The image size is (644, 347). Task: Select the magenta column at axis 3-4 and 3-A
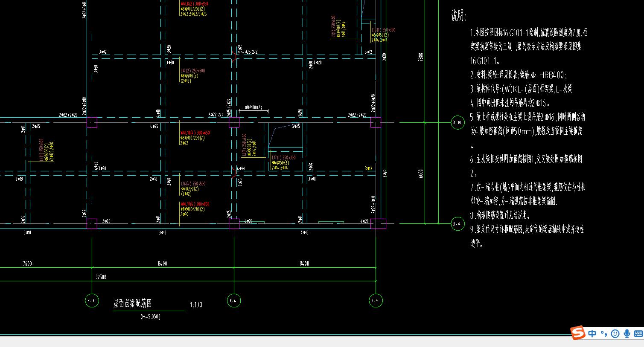(234, 224)
